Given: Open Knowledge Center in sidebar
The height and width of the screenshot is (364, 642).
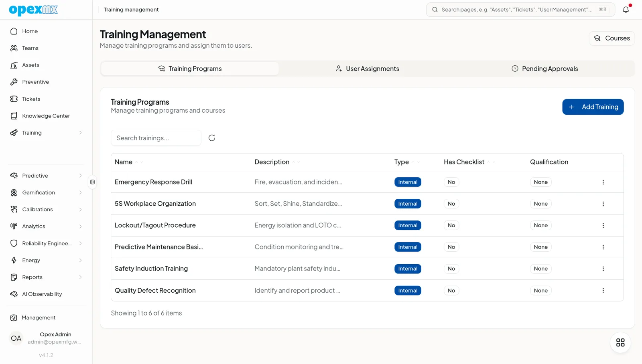Looking at the screenshot, I should pos(46,116).
